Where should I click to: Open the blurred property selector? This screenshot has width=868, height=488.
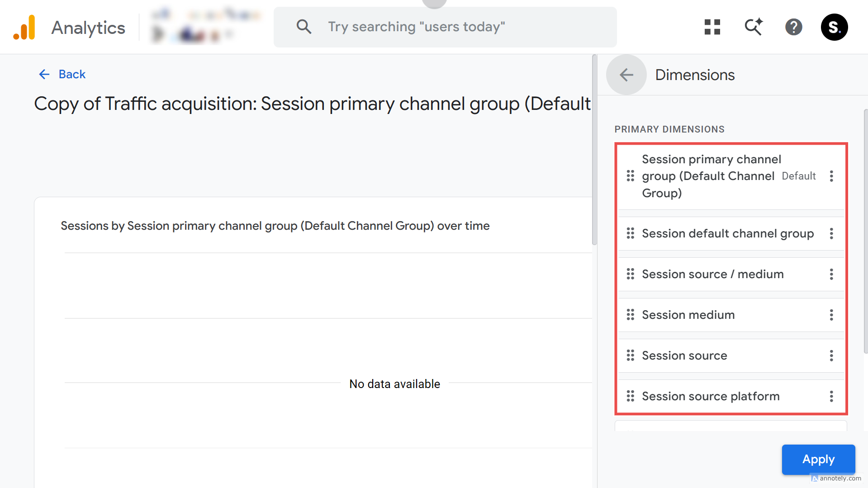tap(205, 27)
